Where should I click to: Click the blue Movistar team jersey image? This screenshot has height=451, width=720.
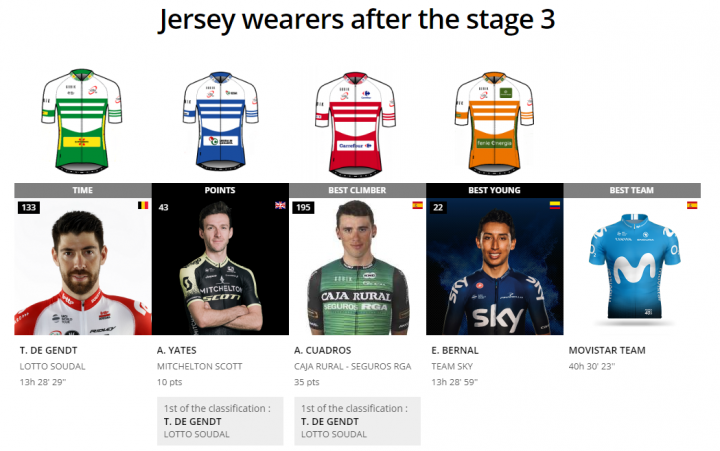coord(634,266)
